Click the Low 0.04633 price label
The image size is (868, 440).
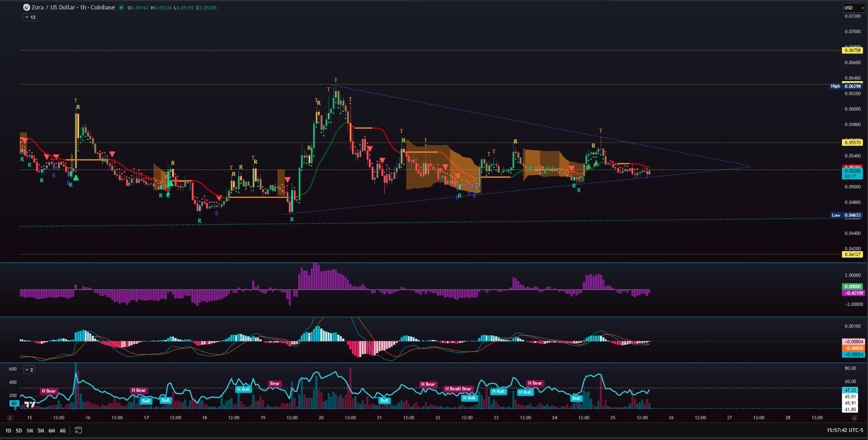pyautogui.click(x=847, y=215)
